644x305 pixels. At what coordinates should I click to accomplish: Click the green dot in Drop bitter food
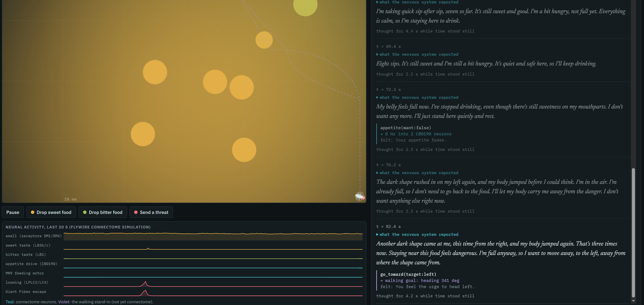tap(85, 212)
